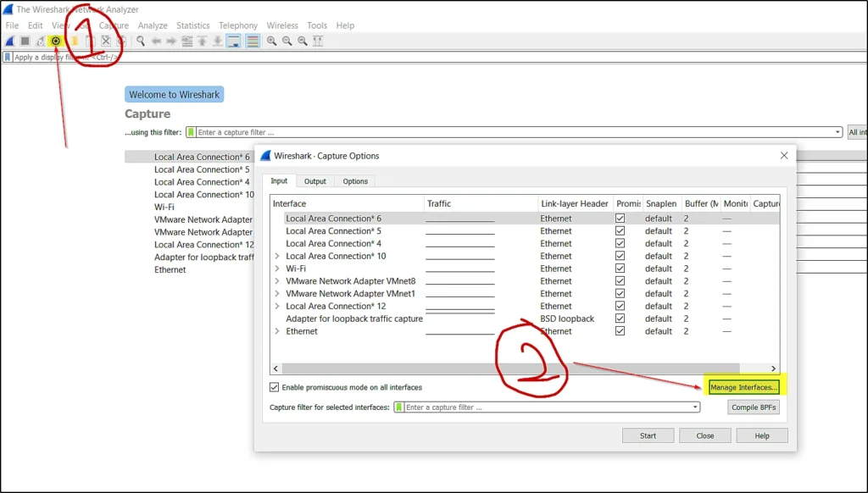Select the Input tab
The width and height of the screenshot is (868, 493).
pyautogui.click(x=279, y=181)
